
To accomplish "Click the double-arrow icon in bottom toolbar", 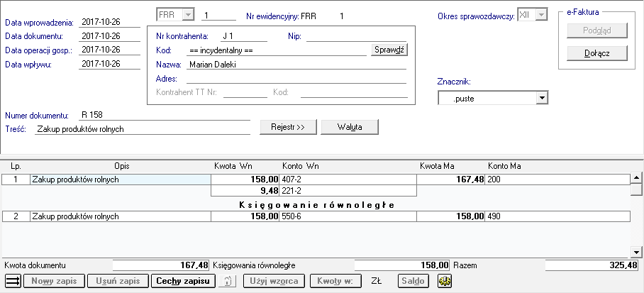I will click(x=13, y=281).
